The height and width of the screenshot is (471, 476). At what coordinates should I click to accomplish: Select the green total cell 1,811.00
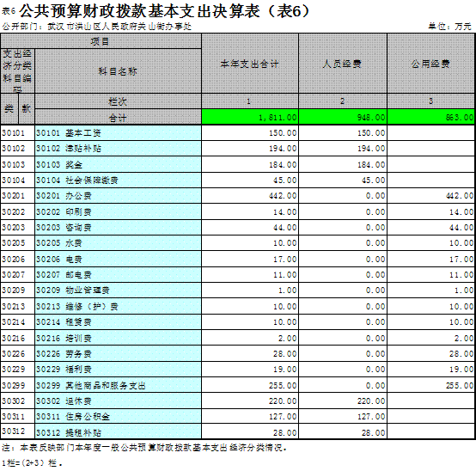pyautogui.click(x=250, y=117)
